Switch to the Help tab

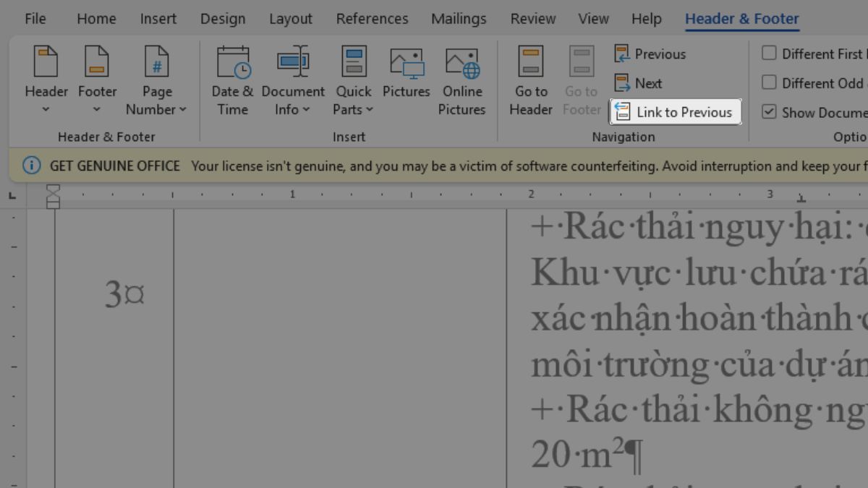click(x=646, y=19)
